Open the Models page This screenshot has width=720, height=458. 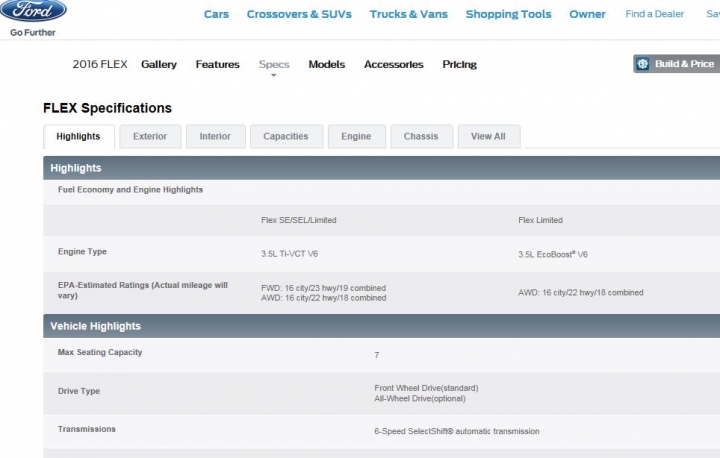[326, 64]
